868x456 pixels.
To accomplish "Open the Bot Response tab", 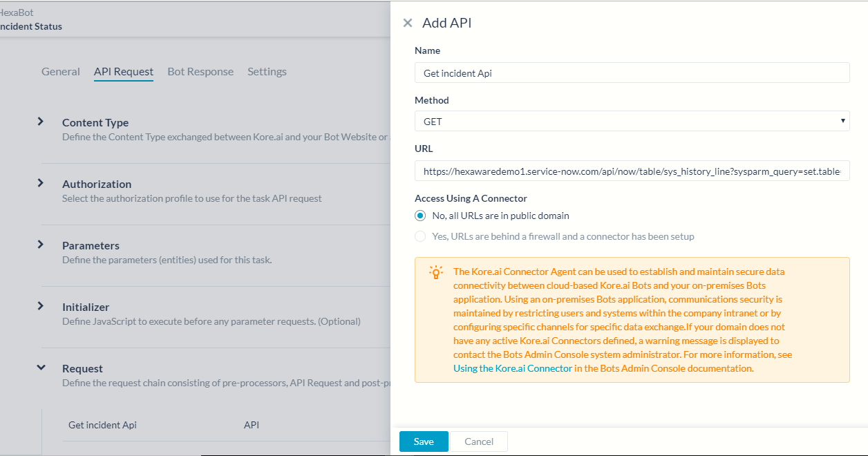I will coord(200,72).
